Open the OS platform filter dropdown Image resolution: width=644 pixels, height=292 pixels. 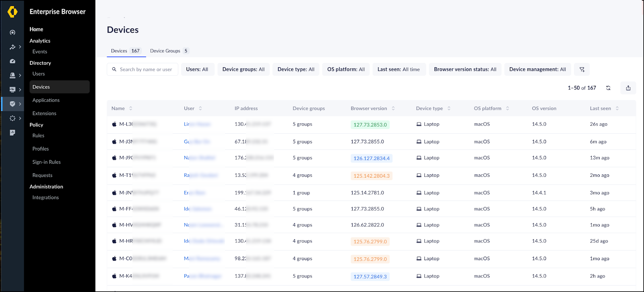point(346,69)
